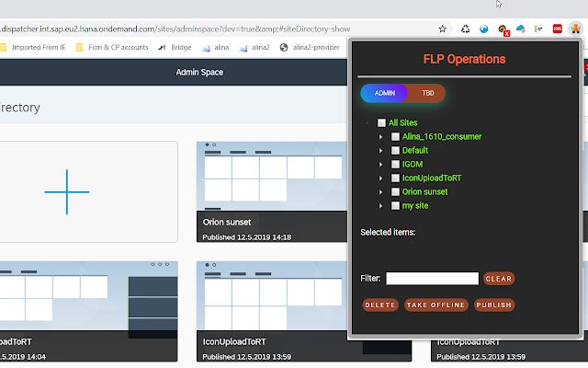Screen dimensions: 588x368
Task: Check the my site checkbox
Action: click(x=395, y=206)
